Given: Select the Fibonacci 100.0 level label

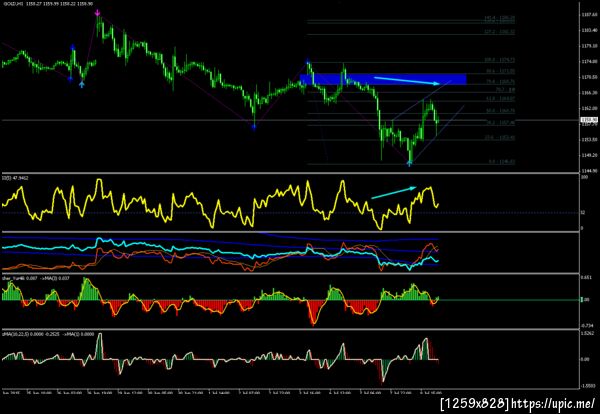Looking at the screenshot, I should 499,60.
